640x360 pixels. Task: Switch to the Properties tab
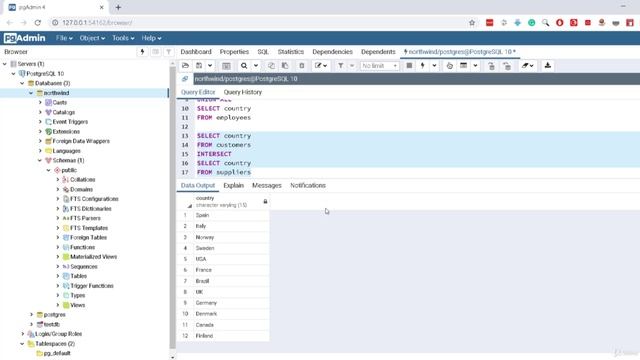[234, 52]
